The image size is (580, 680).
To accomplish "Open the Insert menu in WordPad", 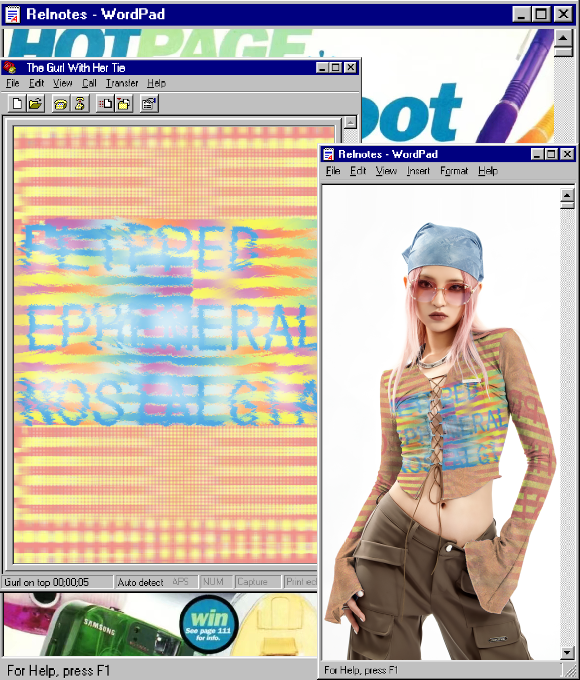I will pos(418,171).
